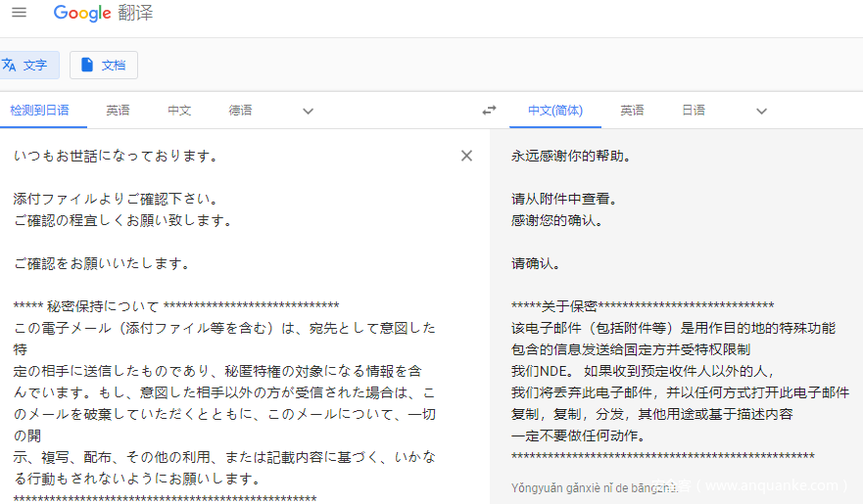This screenshot has width=863, height=504.
Task: Expand the source language list chevron
Action: tap(308, 111)
